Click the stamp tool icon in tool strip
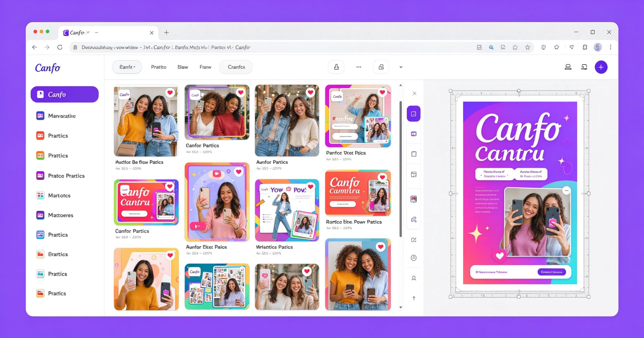 (414, 278)
